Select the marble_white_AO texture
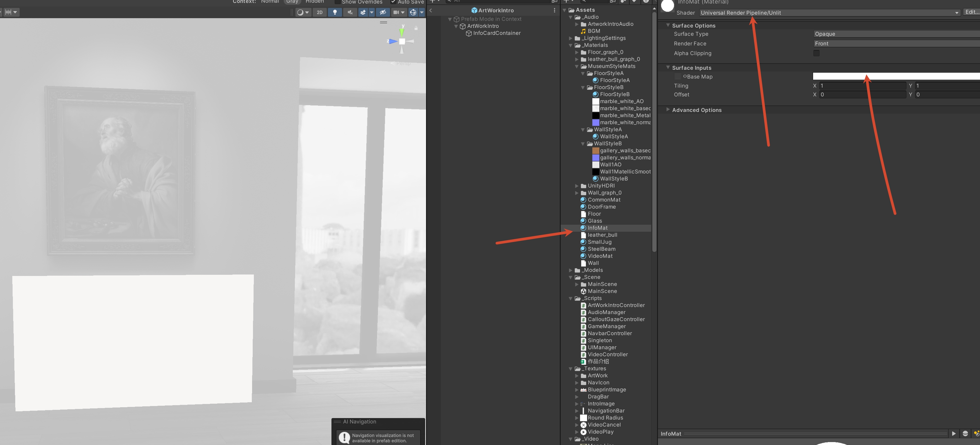This screenshot has height=445, width=980. (x=621, y=101)
